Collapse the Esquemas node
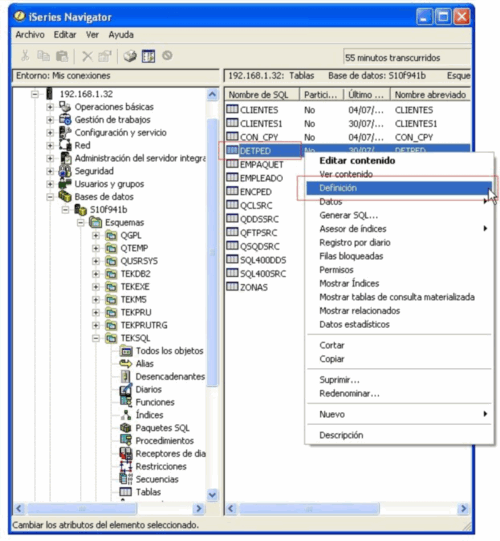Viewport: 500px width, 541px height. pos(80,223)
